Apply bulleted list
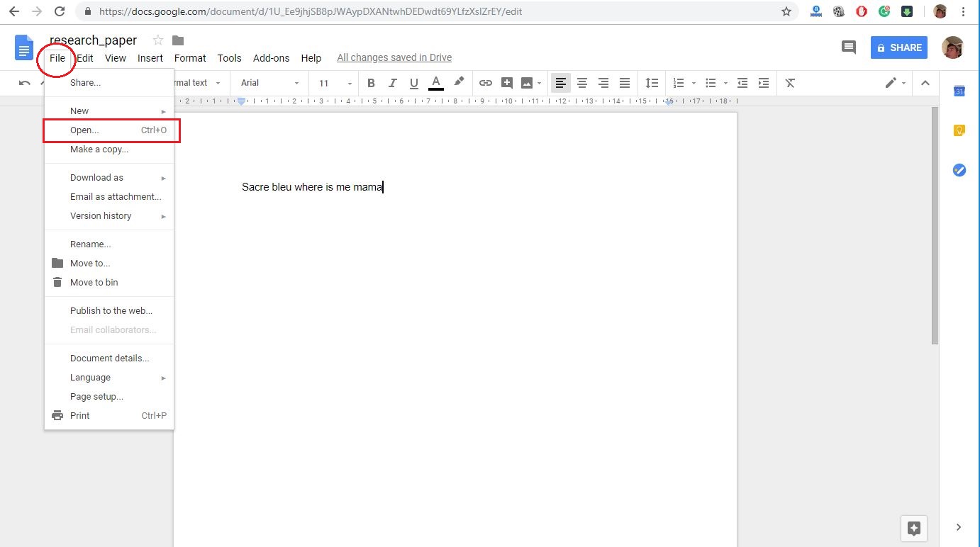The image size is (980, 547). pyautogui.click(x=711, y=83)
